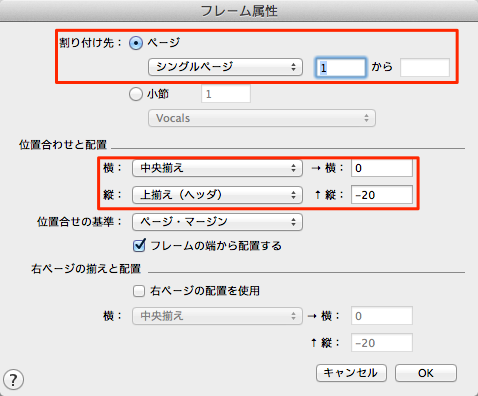Image resolution: width=478 pixels, height=396 pixels.
Task: Uncheck フレームの端から配置する checkbox
Action: pos(139,246)
